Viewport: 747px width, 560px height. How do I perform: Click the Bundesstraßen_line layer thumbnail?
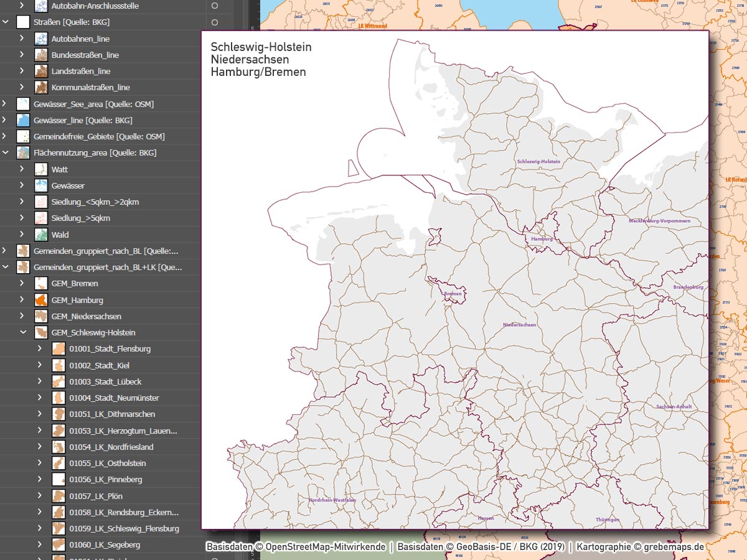click(x=41, y=54)
